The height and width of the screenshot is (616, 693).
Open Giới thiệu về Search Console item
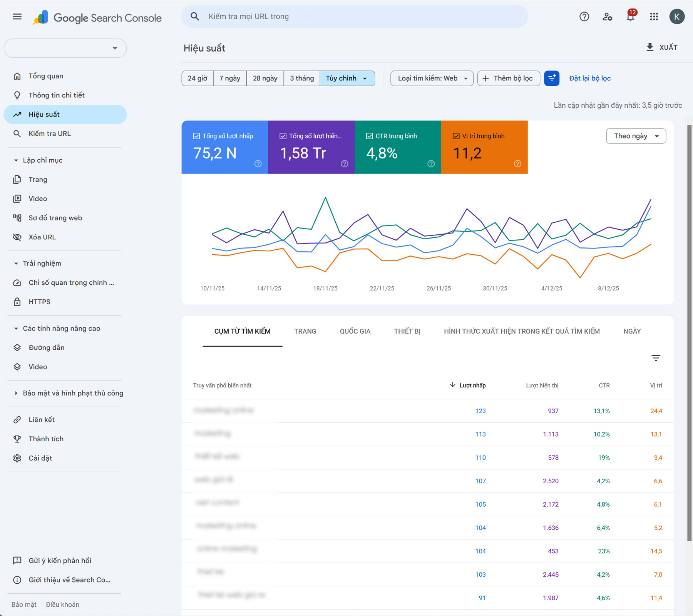65,580
